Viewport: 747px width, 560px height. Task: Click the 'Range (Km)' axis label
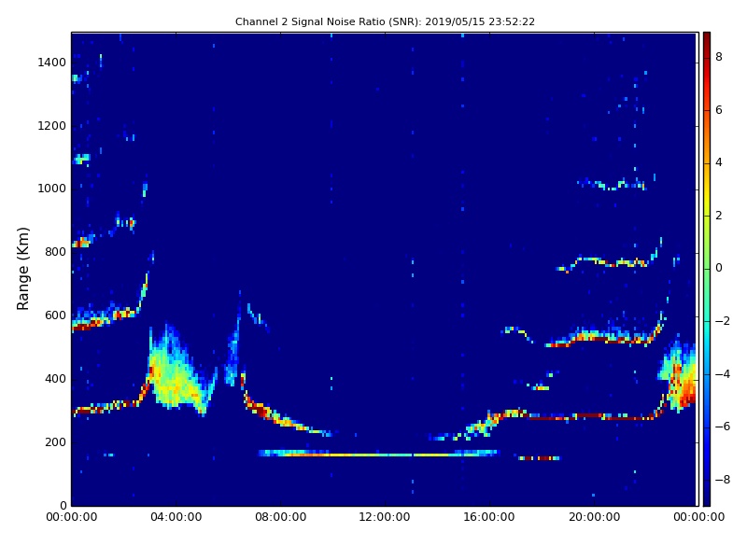click(22, 269)
